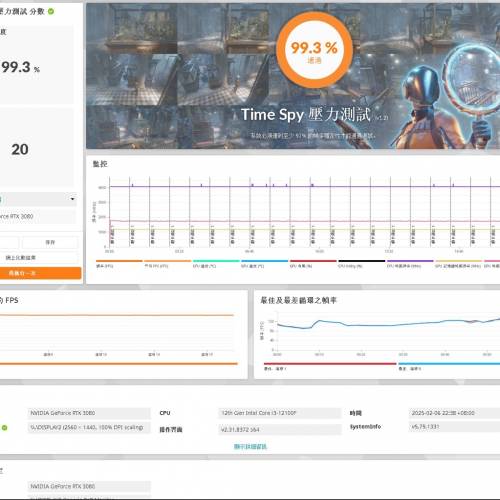Click the monitoring chart heading above the graph
This screenshot has width=500, height=500.
(100, 164)
